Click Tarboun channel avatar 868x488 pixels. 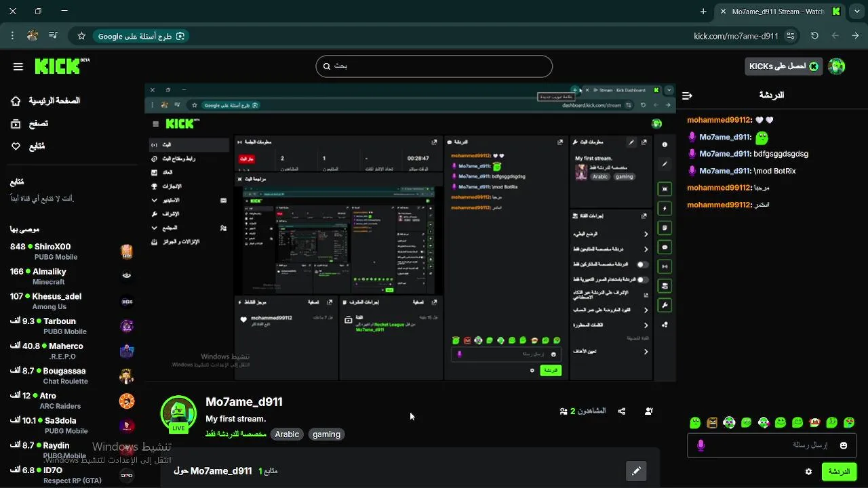127,326
